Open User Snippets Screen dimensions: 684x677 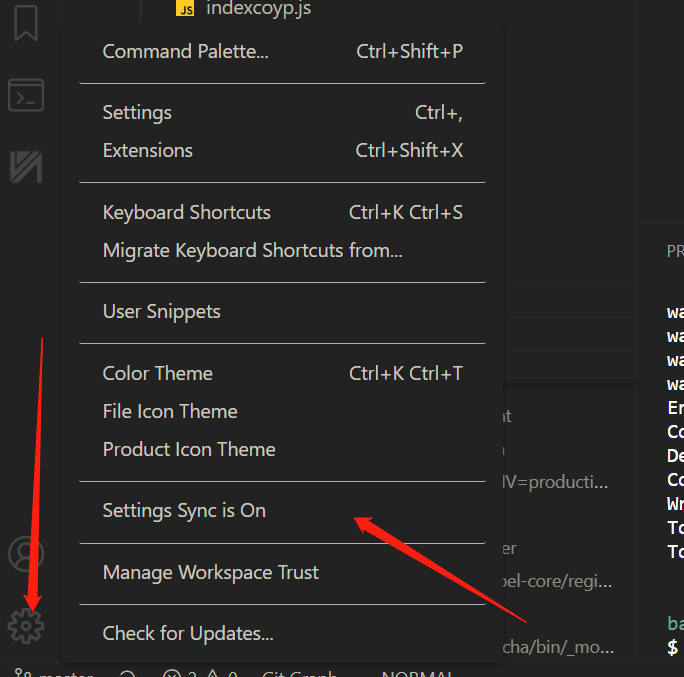click(162, 311)
